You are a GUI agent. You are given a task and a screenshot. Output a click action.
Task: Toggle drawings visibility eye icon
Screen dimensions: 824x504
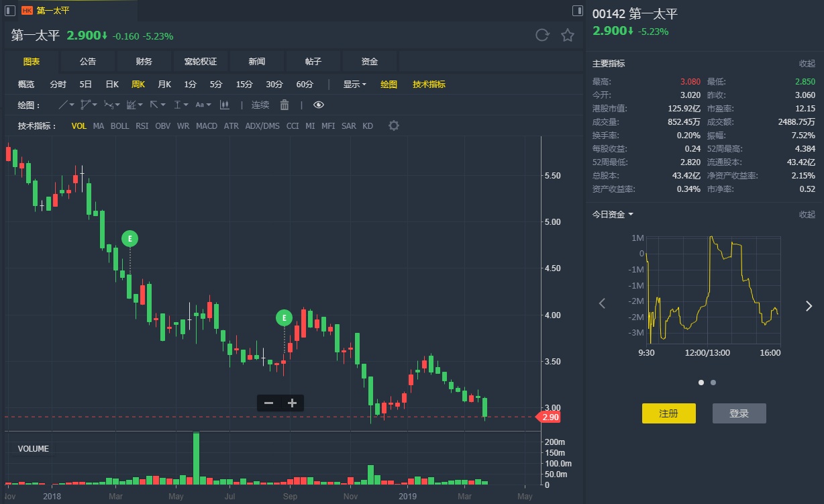click(318, 105)
